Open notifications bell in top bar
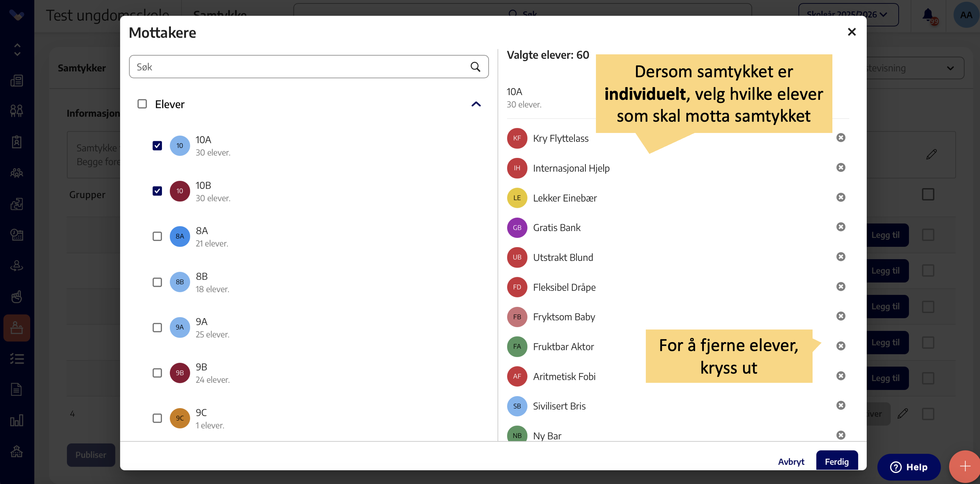 coord(928,15)
